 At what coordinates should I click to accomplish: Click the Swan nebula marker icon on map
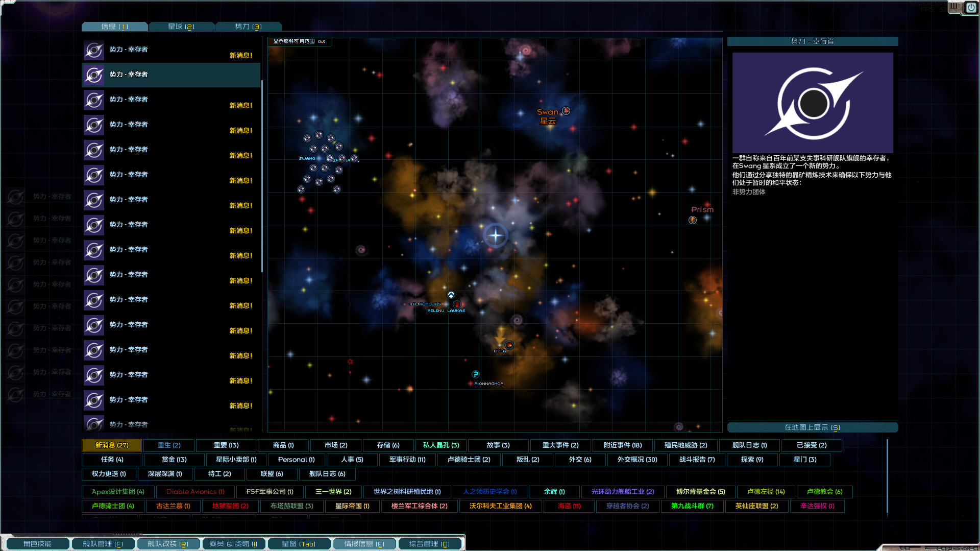566,111
